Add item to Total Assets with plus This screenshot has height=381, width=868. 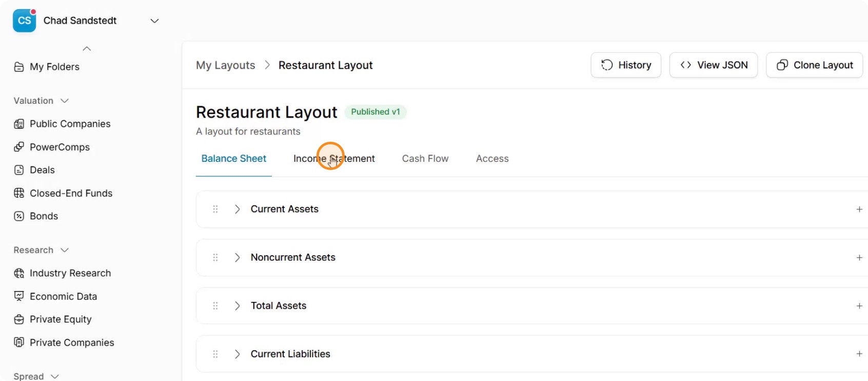coord(859,306)
